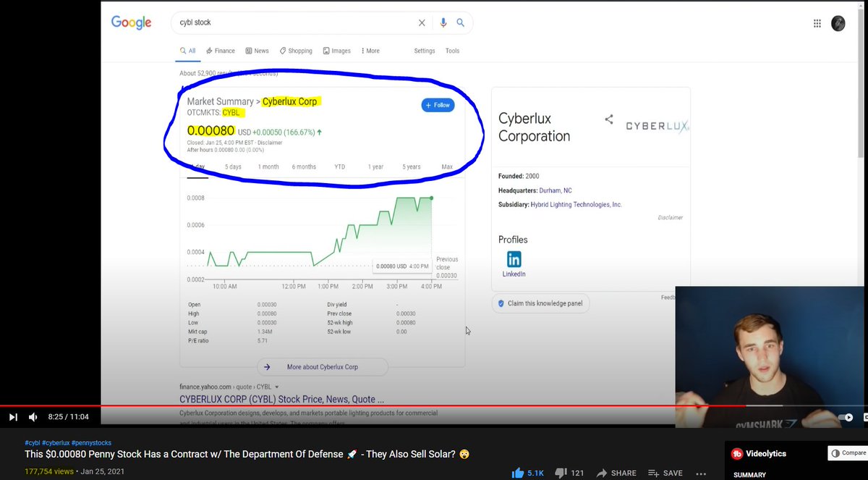This screenshot has width=868, height=480.
Task: Start voice search with microphone icon
Action: 443,22
